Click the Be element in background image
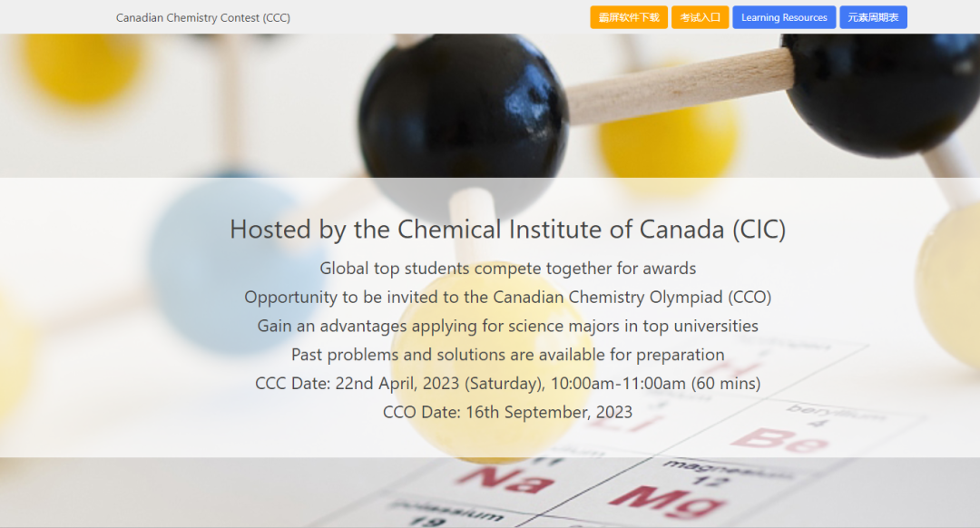 click(x=779, y=439)
